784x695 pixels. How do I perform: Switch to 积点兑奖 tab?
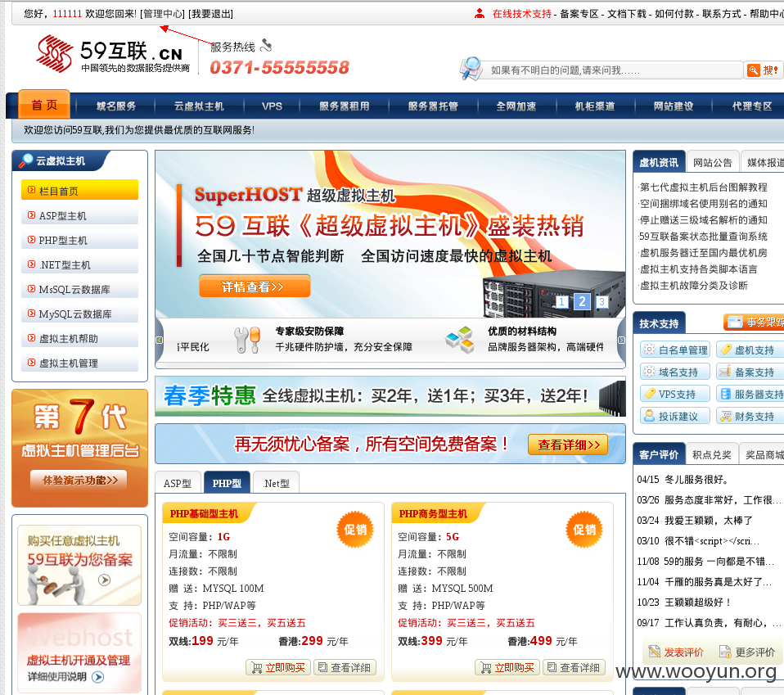(711, 454)
